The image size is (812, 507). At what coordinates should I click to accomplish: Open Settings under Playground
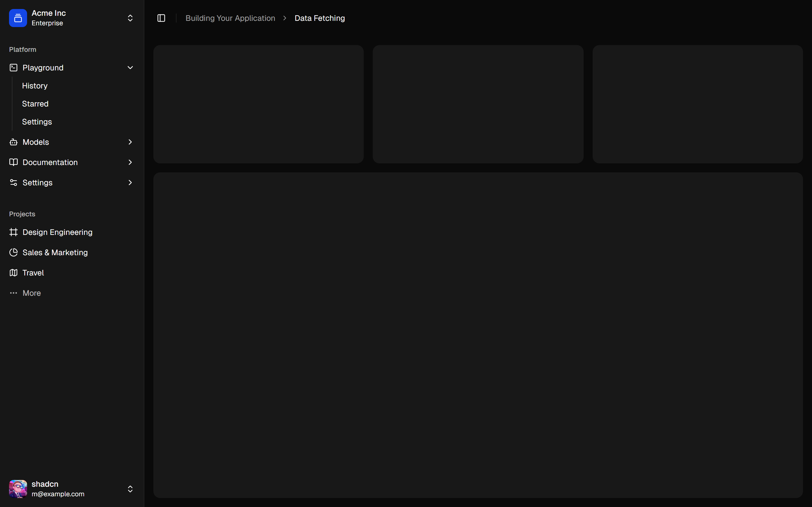[x=37, y=122]
